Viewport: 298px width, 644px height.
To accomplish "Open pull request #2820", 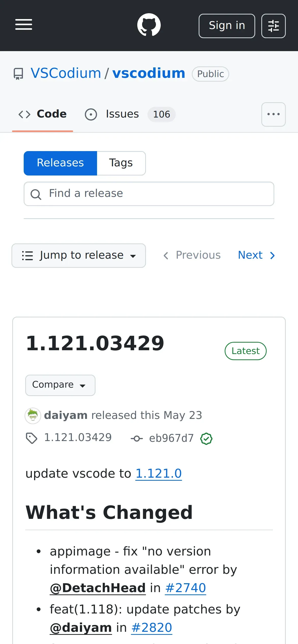I will [152, 628].
